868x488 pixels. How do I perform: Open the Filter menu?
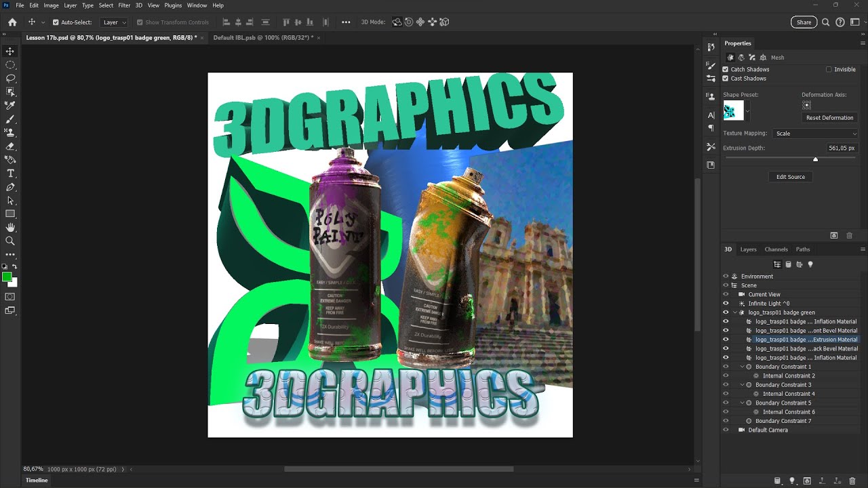tap(124, 5)
